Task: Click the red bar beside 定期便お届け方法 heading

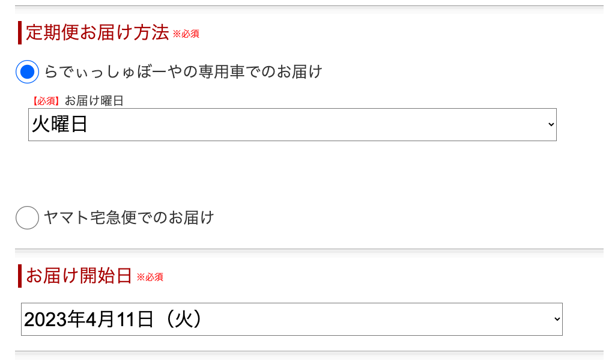Action: pos(20,33)
